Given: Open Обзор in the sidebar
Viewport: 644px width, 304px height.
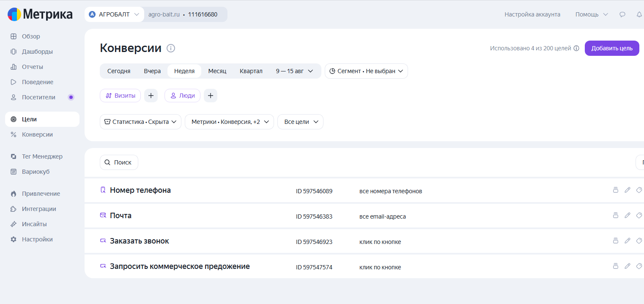Looking at the screenshot, I should point(42,36).
